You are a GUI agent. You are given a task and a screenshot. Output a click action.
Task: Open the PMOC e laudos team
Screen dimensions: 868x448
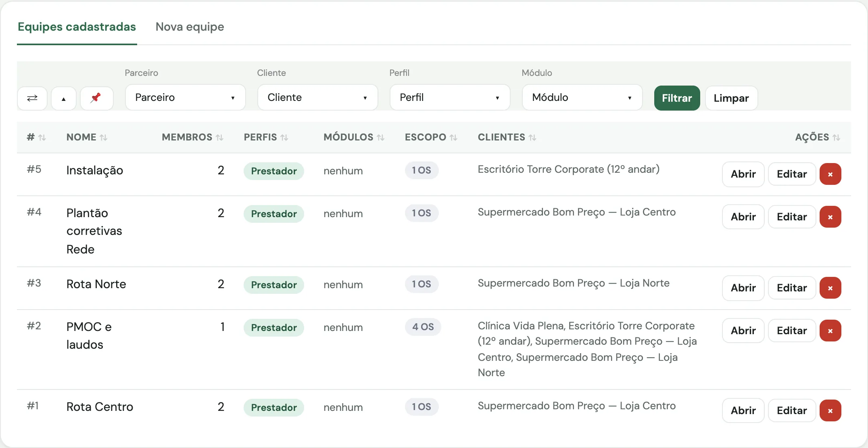point(743,331)
